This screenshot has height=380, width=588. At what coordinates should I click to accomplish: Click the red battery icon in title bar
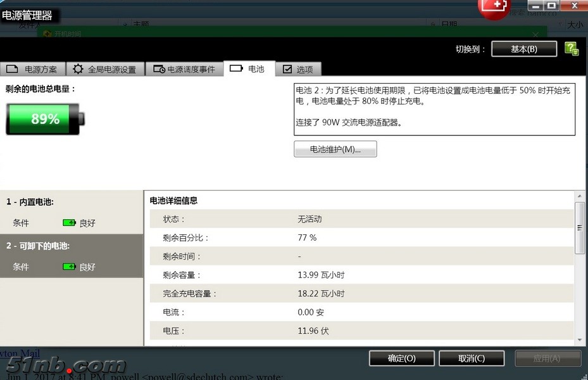[x=495, y=8]
